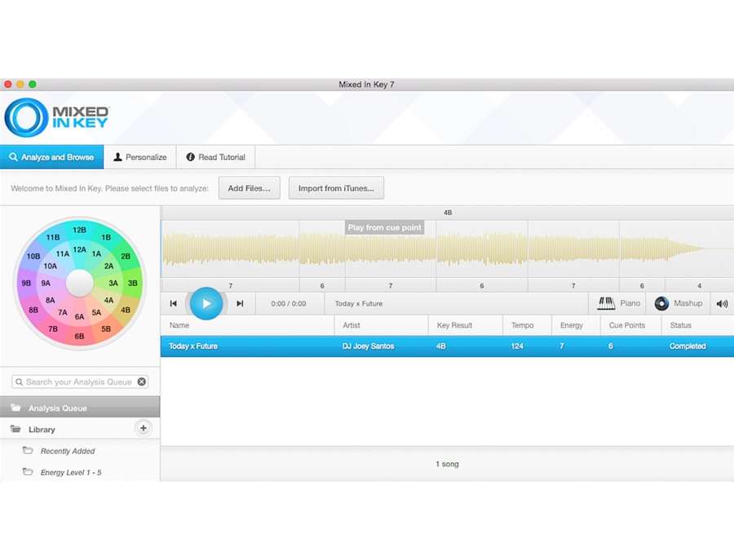Viewport: 734px width, 560px height.
Task: Select 4B segment on Camelot wheel
Action: (126, 310)
